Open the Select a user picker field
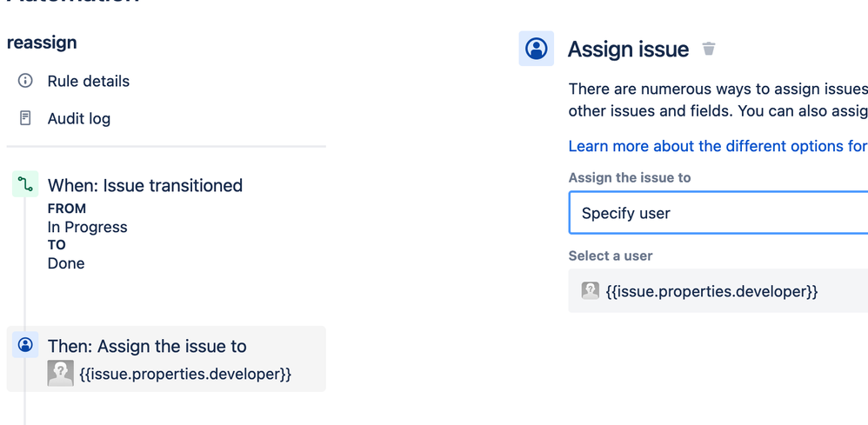 tap(718, 290)
